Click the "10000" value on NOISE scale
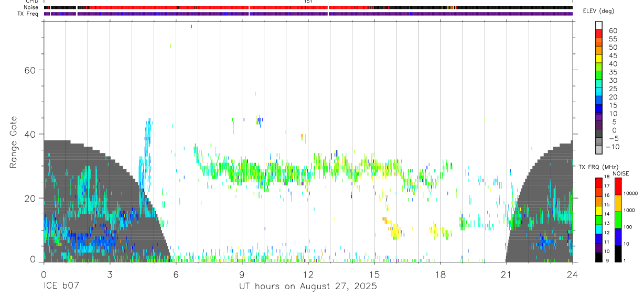The image size is (644, 297). [631, 194]
